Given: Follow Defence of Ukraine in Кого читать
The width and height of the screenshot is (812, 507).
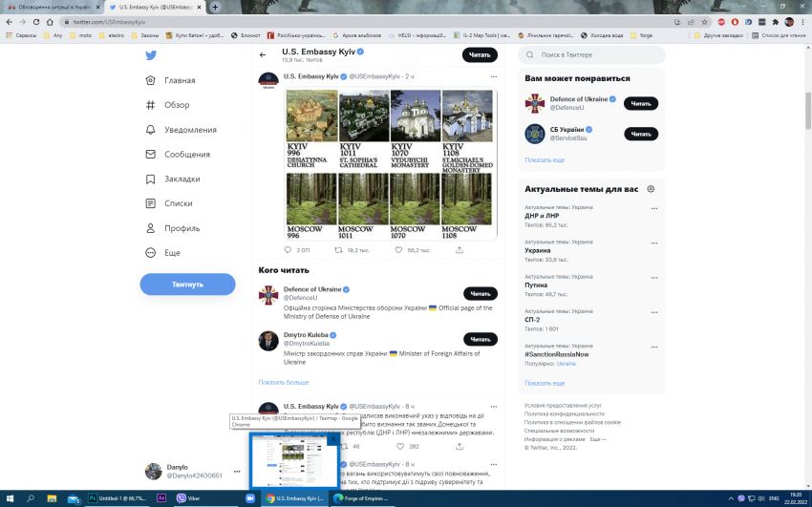Looking at the screenshot, I should 481,294.
